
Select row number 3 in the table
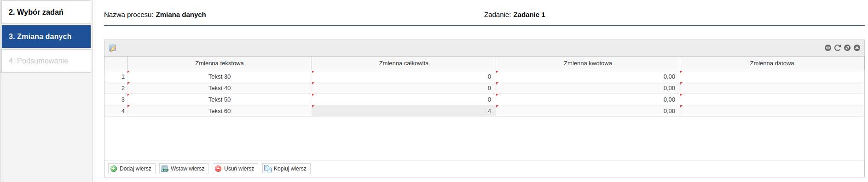116,100
